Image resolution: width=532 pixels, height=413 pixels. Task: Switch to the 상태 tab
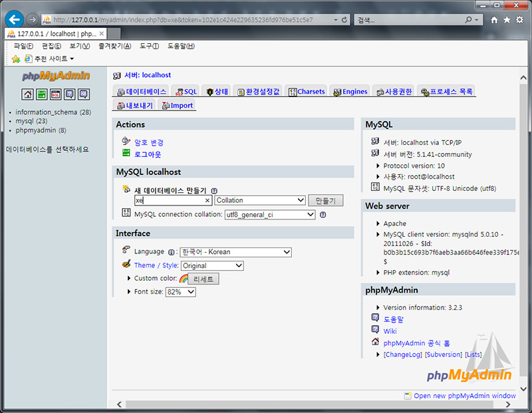point(217,92)
